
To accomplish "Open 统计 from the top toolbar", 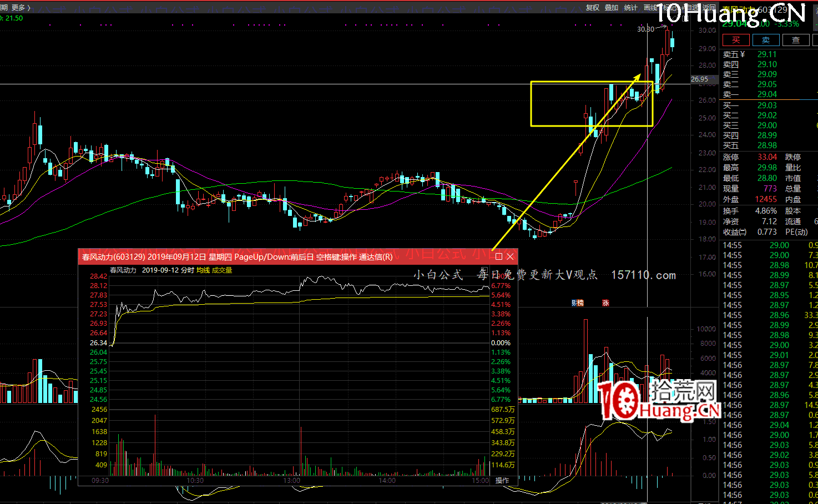I will [631, 8].
